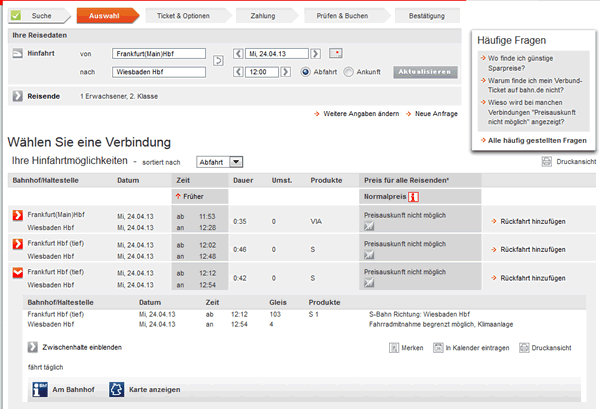Screen dimensions: 600x409
Task: Click the swap stations arrow icon
Action: 218,62
